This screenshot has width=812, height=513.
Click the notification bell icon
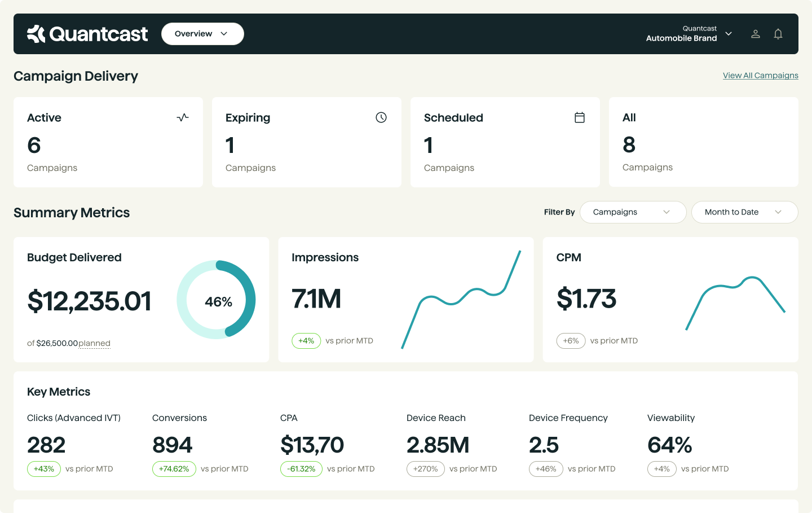click(778, 34)
